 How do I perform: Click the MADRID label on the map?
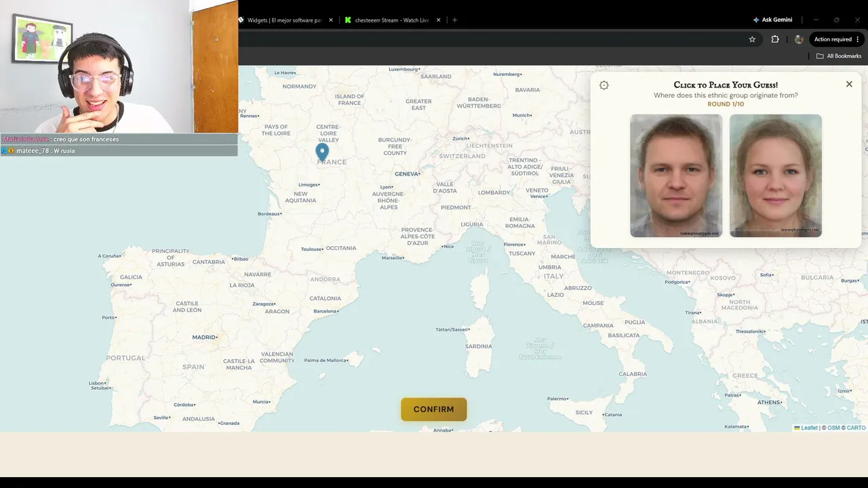(204, 337)
